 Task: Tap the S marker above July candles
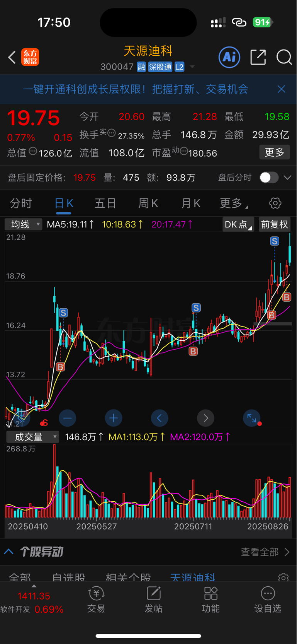point(196,308)
